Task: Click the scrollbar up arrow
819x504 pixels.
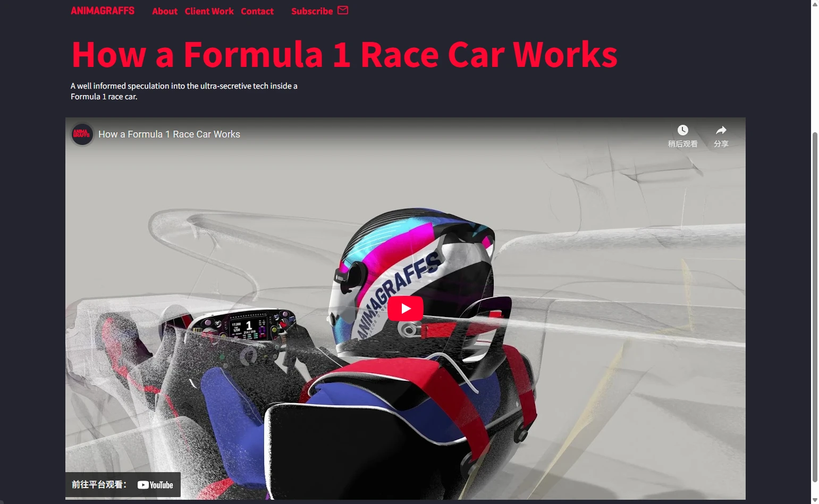Action: (x=815, y=4)
